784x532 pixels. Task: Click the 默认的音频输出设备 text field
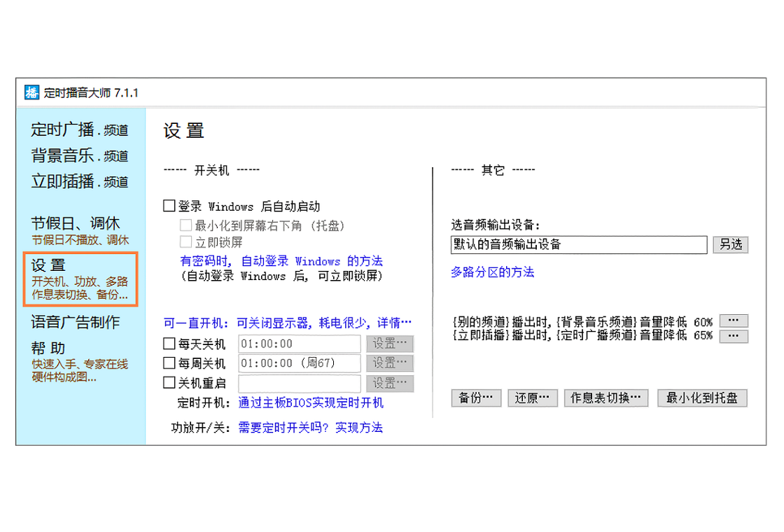tap(578, 244)
